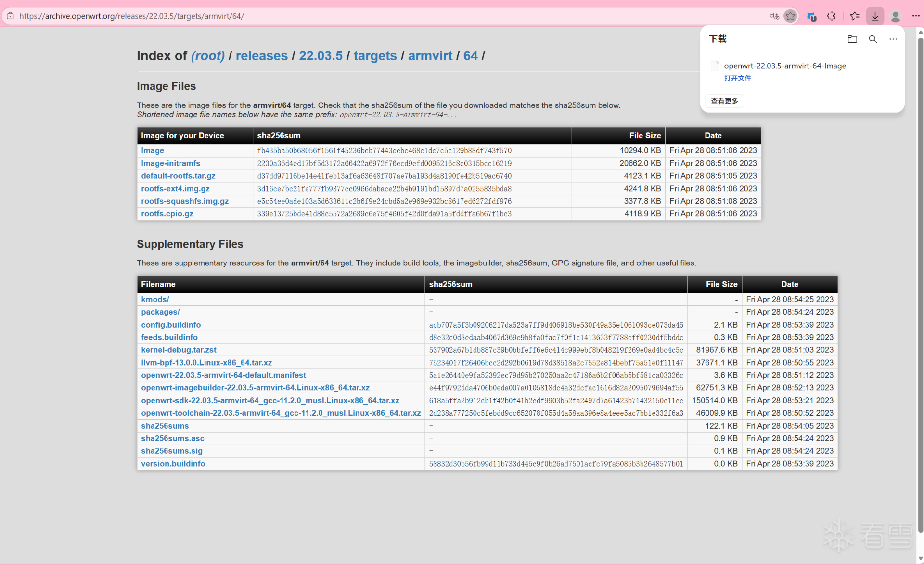
Task: Click 打开文件 to open the download
Action: [737, 78]
